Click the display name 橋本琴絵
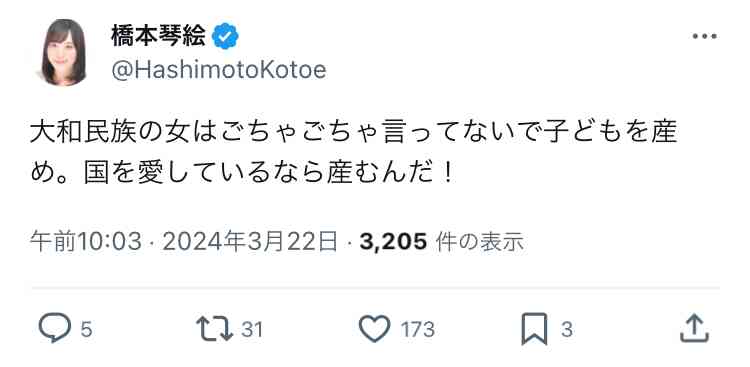The width and height of the screenshot is (750, 367). 159,36
